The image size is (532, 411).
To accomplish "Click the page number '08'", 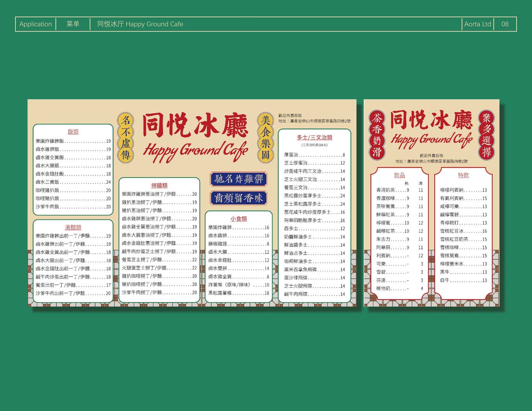I will coord(505,24).
